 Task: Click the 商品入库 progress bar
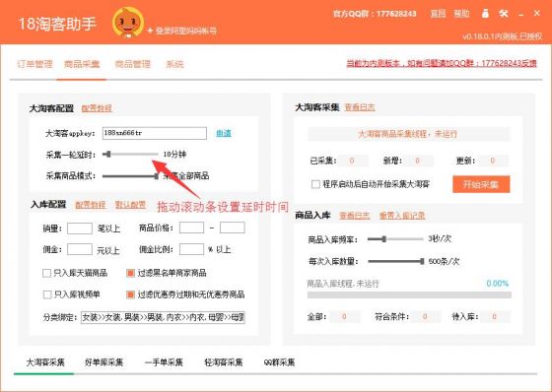pyautogui.click(x=409, y=294)
